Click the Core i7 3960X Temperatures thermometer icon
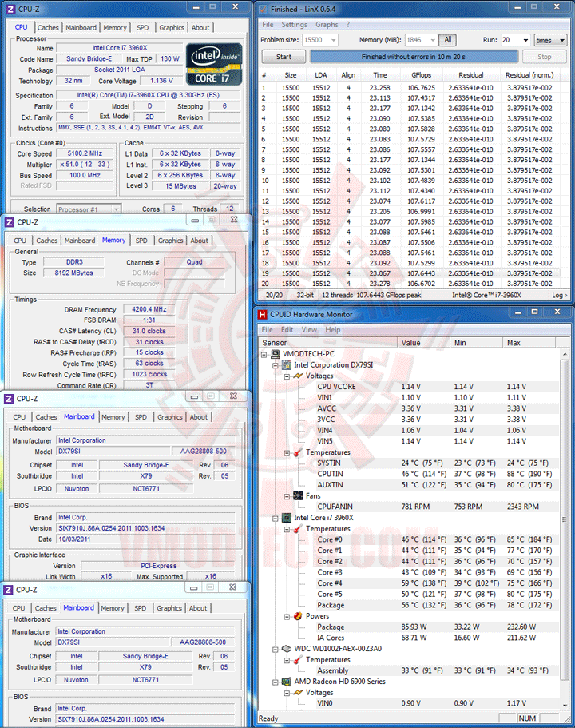 pyautogui.click(x=298, y=529)
